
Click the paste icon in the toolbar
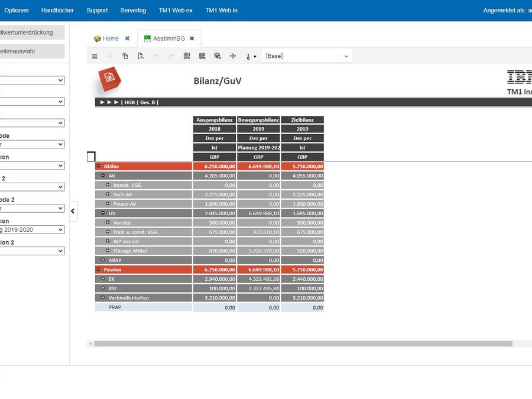pos(141,56)
